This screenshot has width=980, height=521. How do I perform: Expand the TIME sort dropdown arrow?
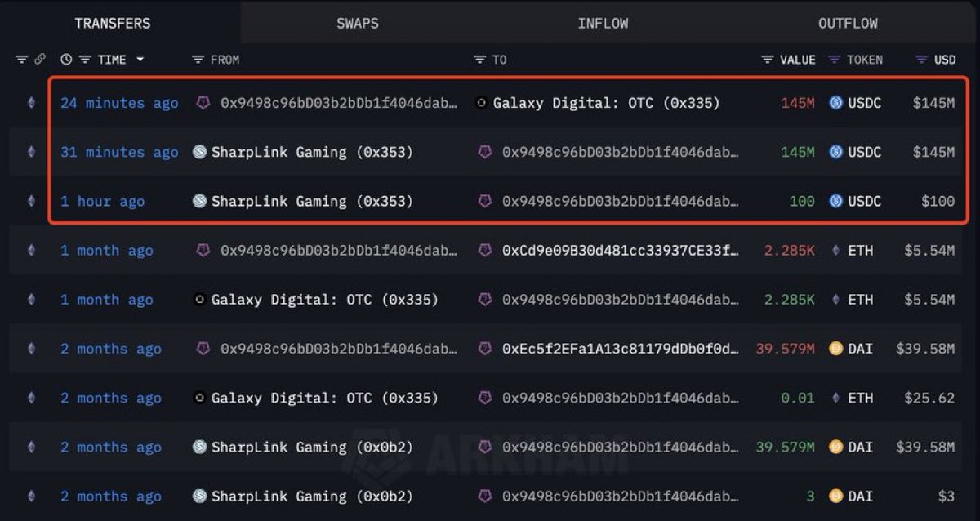(140, 60)
